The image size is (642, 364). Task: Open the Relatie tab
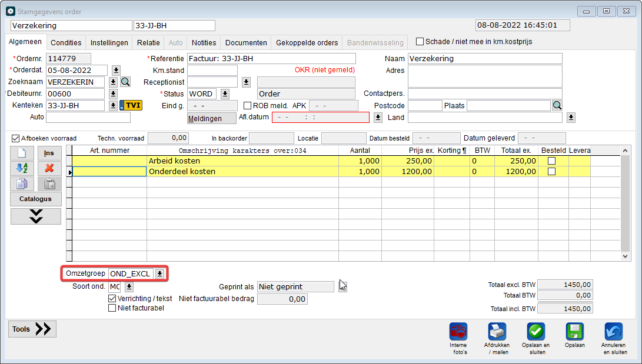coord(148,42)
